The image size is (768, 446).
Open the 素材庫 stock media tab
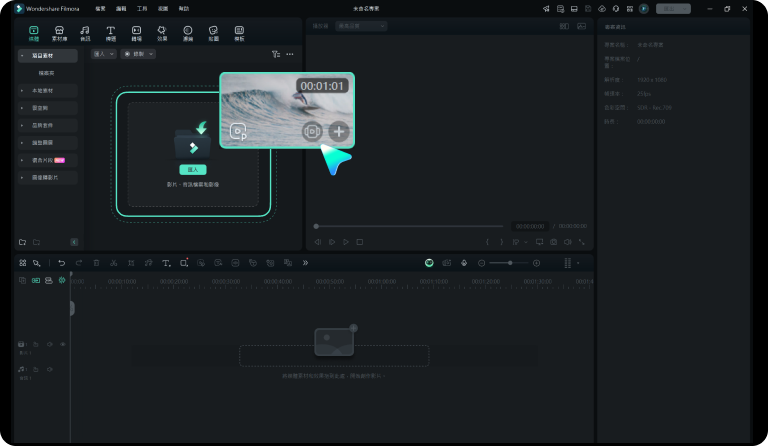[x=59, y=33]
